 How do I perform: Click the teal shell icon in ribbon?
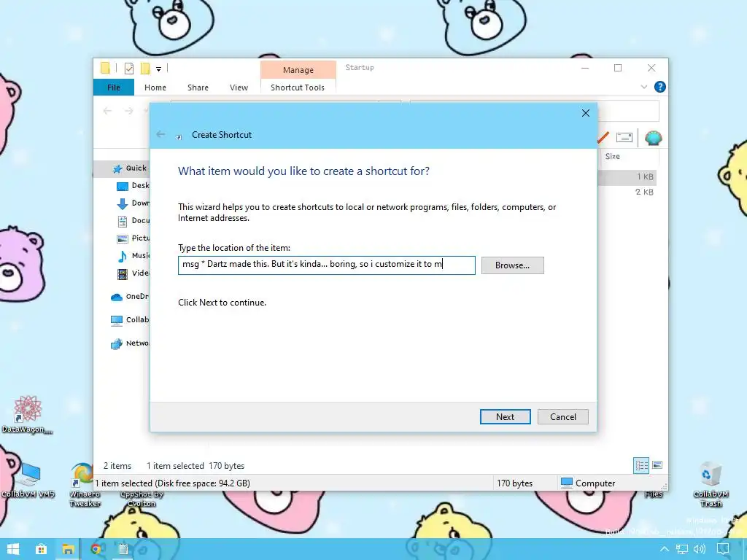pos(653,138)
